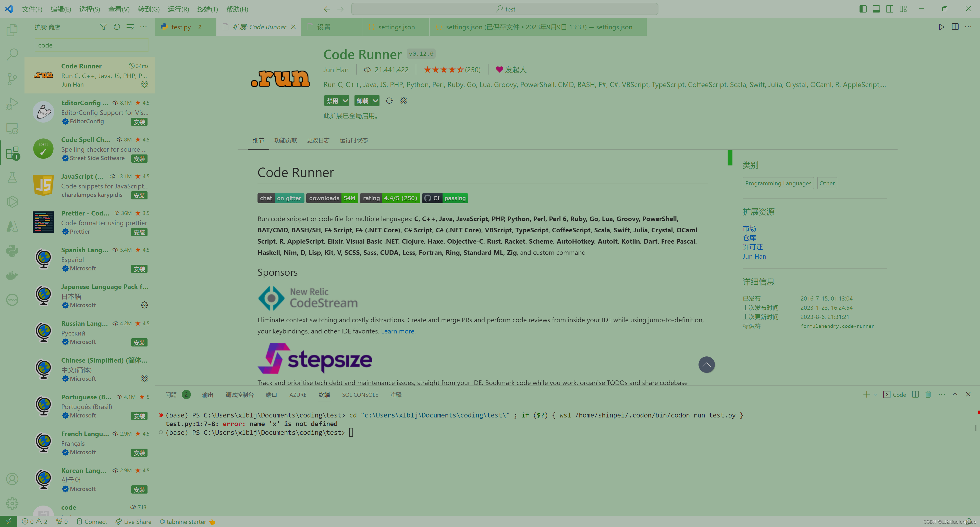
Task: Open the Source Control view
Action: click(12, 79)
